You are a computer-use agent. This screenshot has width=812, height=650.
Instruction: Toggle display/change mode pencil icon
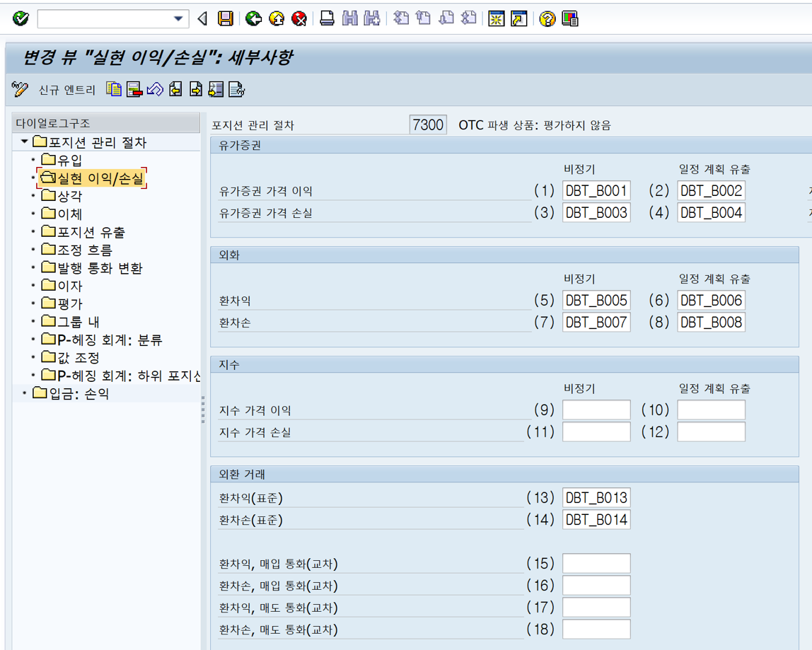[20, 90]
